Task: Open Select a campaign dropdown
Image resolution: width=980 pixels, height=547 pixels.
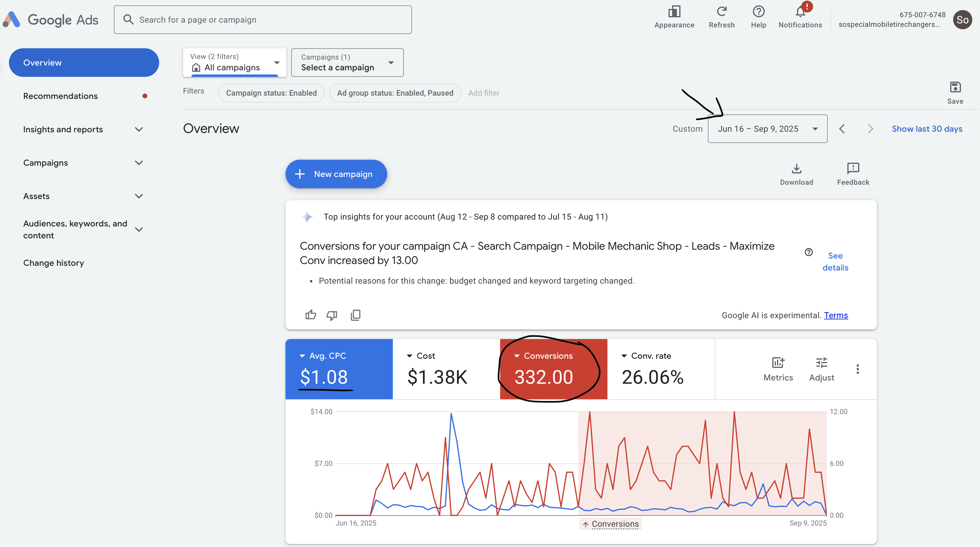Action: click(347, 63)
